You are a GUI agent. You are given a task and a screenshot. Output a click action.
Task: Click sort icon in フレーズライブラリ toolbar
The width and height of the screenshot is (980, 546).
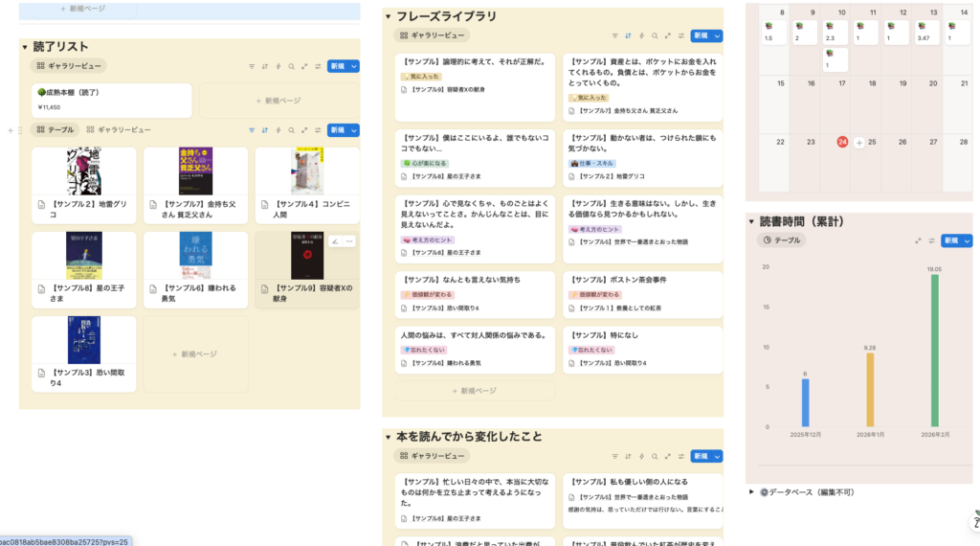627,35
